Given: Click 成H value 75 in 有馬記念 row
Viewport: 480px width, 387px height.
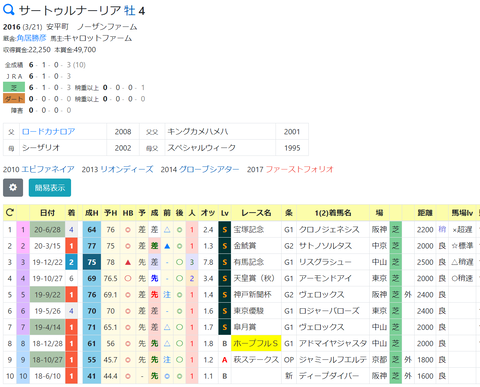Looking at the screenshot, I should 92,262.
